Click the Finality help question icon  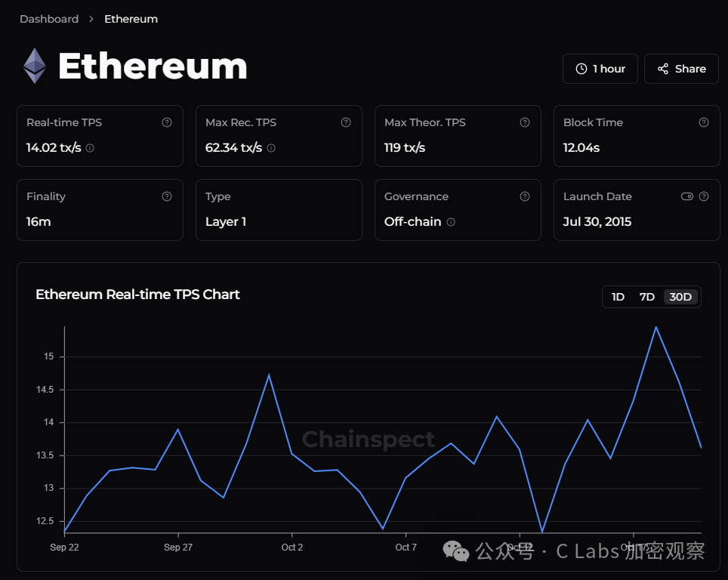coord(167,196)
